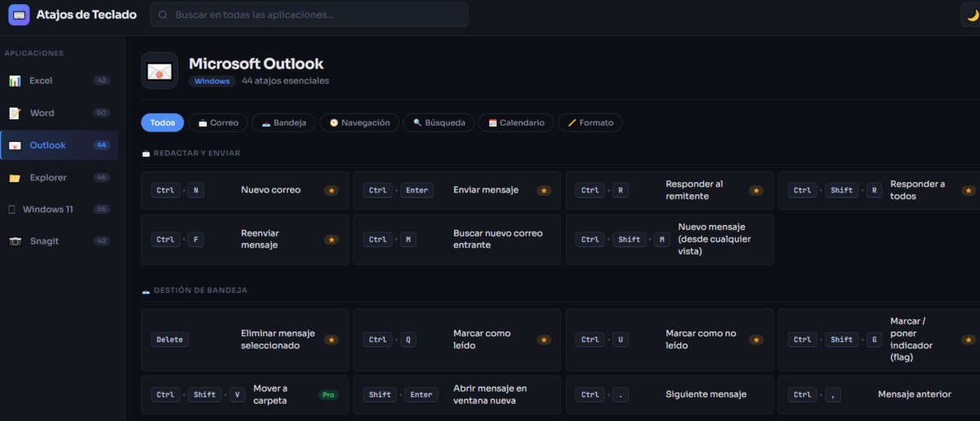Click the Atajos de Teclado keyboard logo icon
The image size is (980, 421).
click(19, 15)
